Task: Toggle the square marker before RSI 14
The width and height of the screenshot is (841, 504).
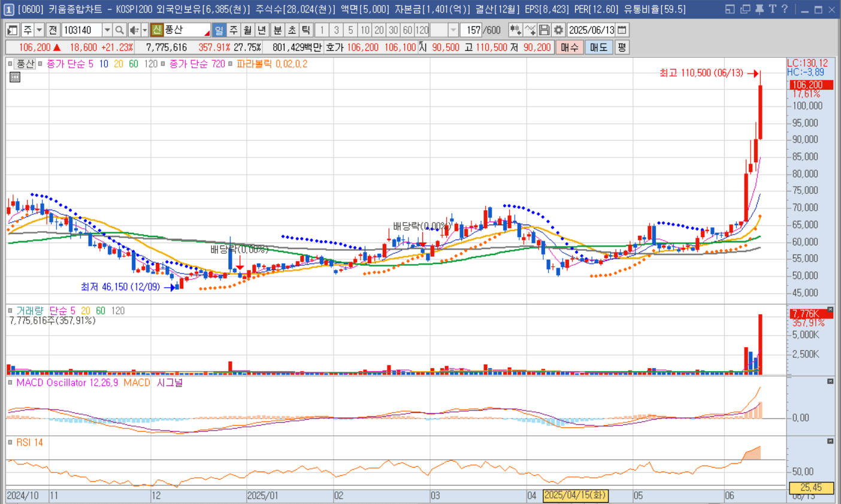Action: click(x=10, y=442)
